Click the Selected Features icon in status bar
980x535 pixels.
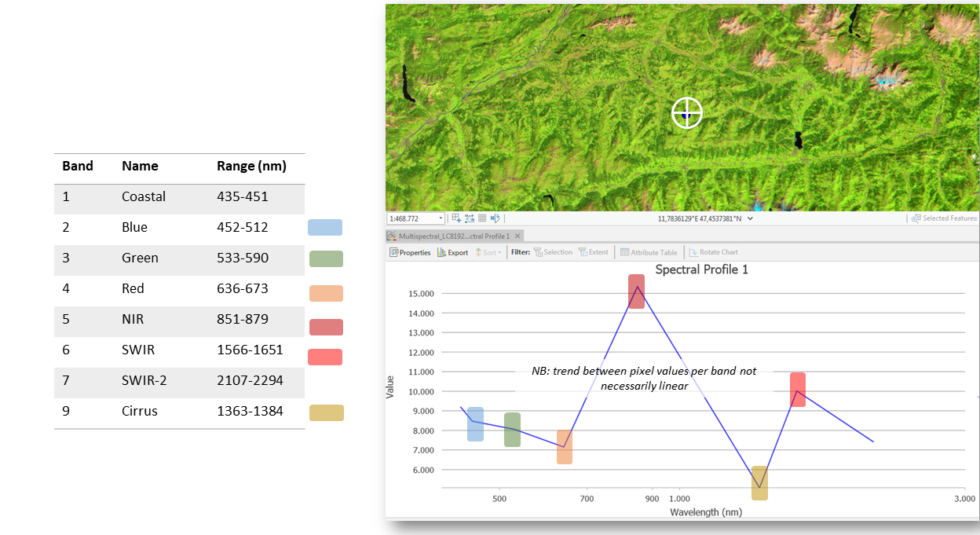coord(916,218)
